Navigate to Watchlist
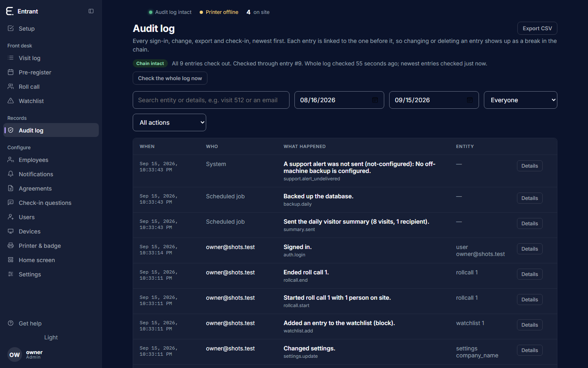Image resolution: width=588 pixels, height=368 pixels. (51, 101)
